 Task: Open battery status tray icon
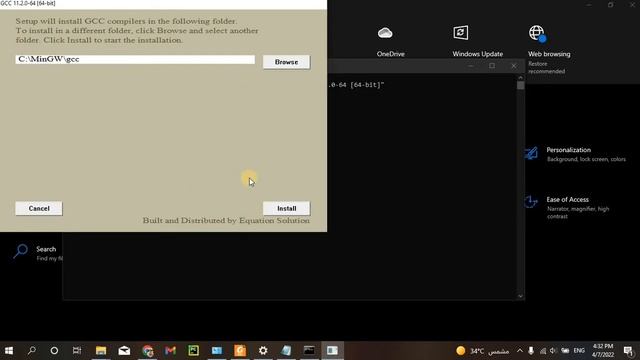pos(565,351)
